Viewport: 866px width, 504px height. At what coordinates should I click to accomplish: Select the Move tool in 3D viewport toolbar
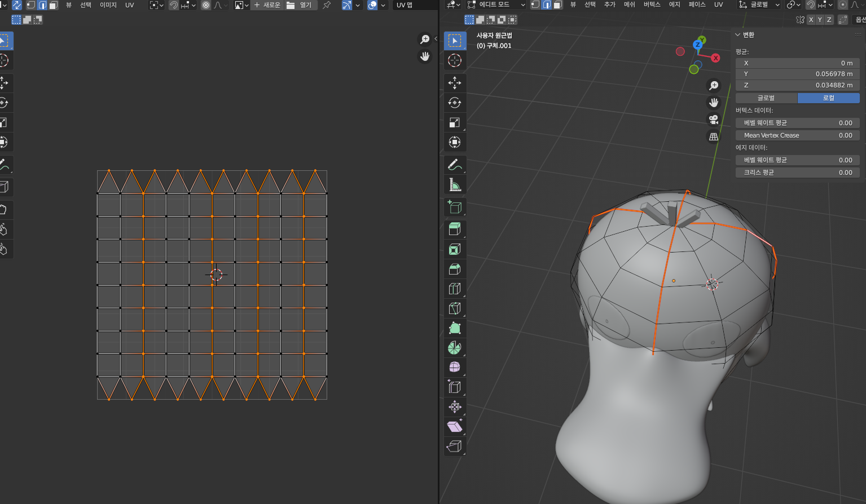[x=455, y=83]
